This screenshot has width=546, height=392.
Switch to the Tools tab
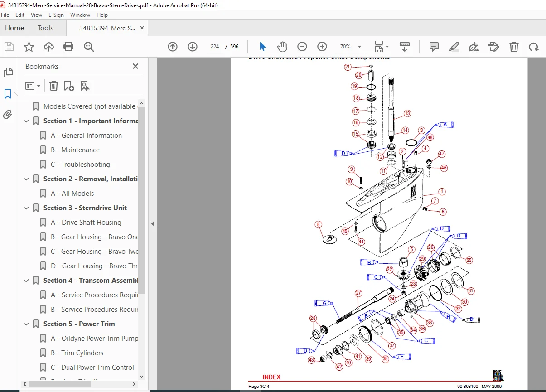tap(45, 28)
